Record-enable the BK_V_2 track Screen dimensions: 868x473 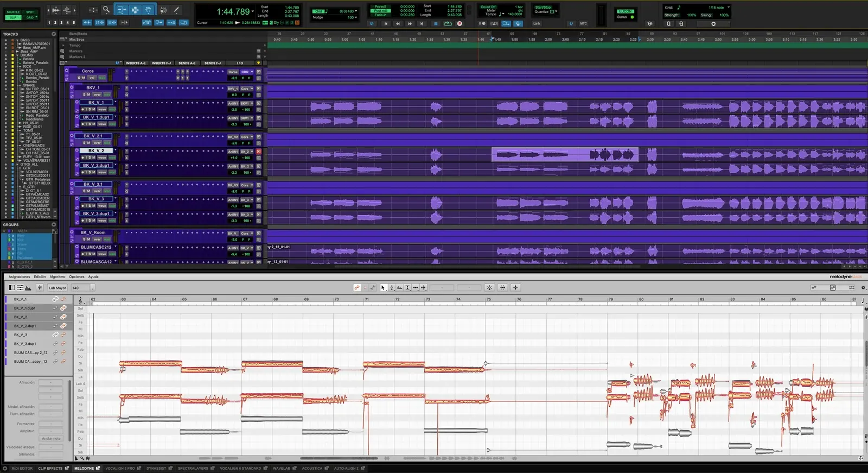(82, 157)
